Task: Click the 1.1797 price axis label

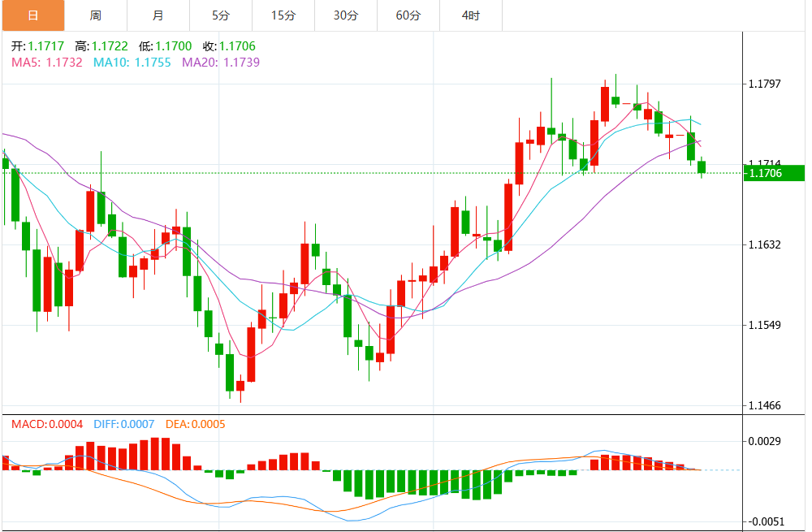Action: pyautogui.click(x=765, y=84)
